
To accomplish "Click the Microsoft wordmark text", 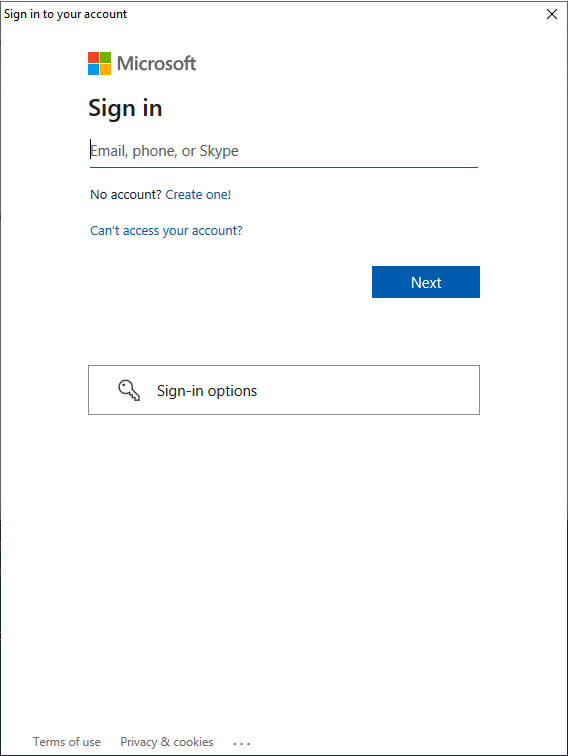I will [156, 64].
